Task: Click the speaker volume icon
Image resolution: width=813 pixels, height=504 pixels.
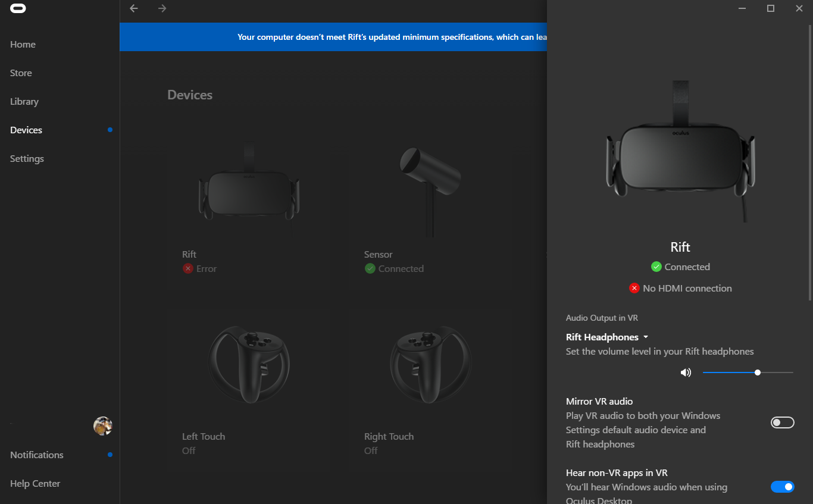Action: point(686,372)
